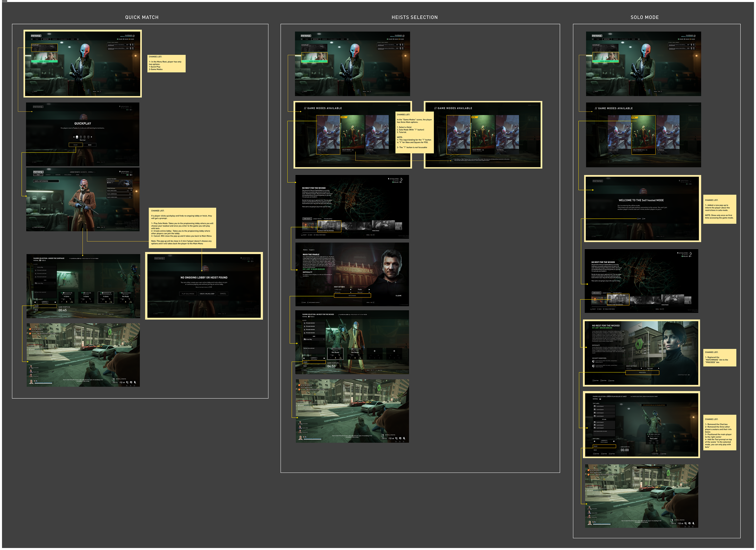This screenshot has width=756, height=550.
Task: Select FIND A HEIST card in left Game Modes frame
Action: [328, 135]
